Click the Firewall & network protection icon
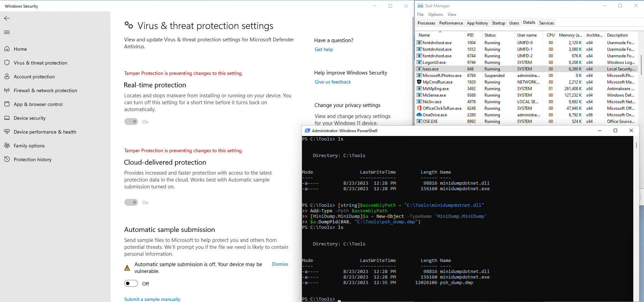Viewport: 644px width, 302px height. [x=7, y=90]
